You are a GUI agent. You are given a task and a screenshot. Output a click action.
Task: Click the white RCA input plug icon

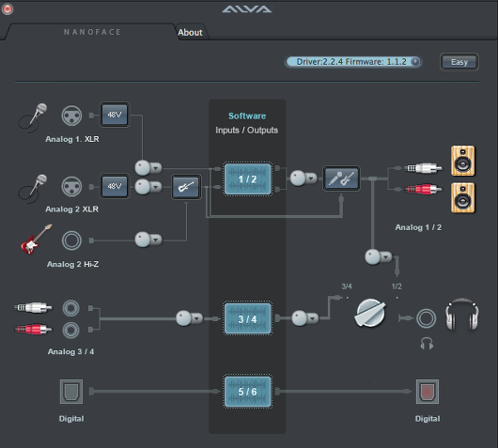pyautogui.click(x=33, y=307)
